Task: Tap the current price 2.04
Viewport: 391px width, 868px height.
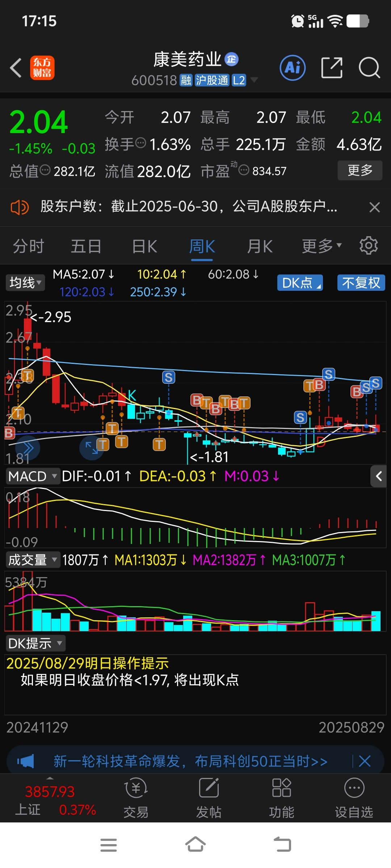Action: coord(39,123)
